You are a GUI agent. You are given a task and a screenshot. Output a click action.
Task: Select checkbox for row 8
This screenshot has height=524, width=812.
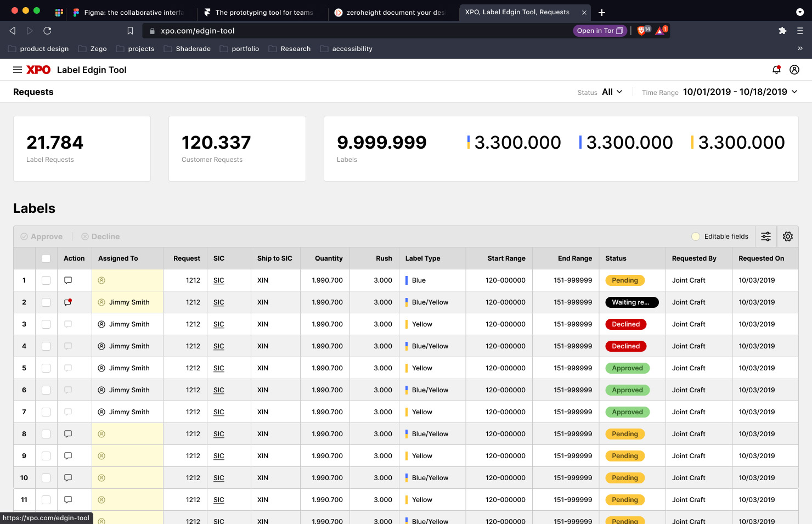[46, 434]
